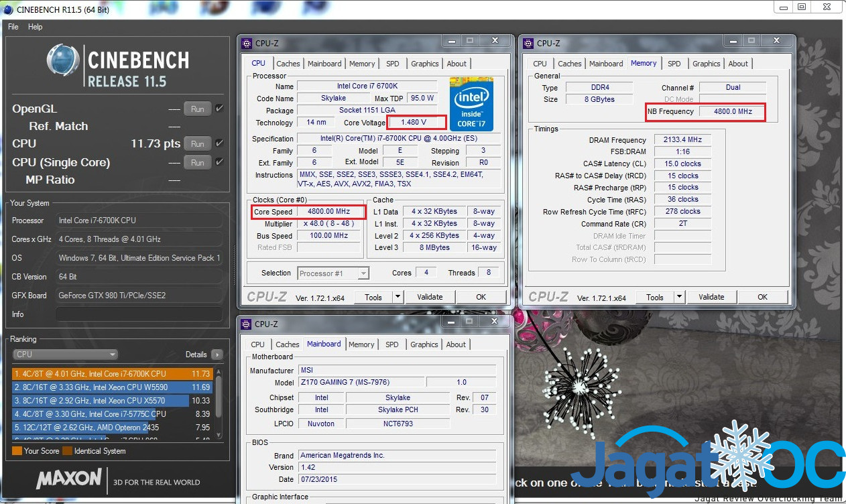Click the CPU-Z icon in the Memory window title bar

point(528,44)
